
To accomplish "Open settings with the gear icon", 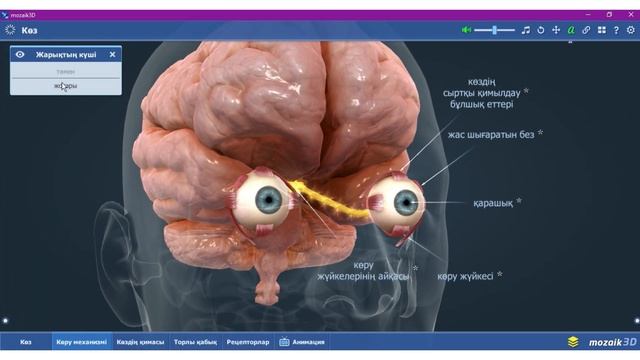I will 631,30.
